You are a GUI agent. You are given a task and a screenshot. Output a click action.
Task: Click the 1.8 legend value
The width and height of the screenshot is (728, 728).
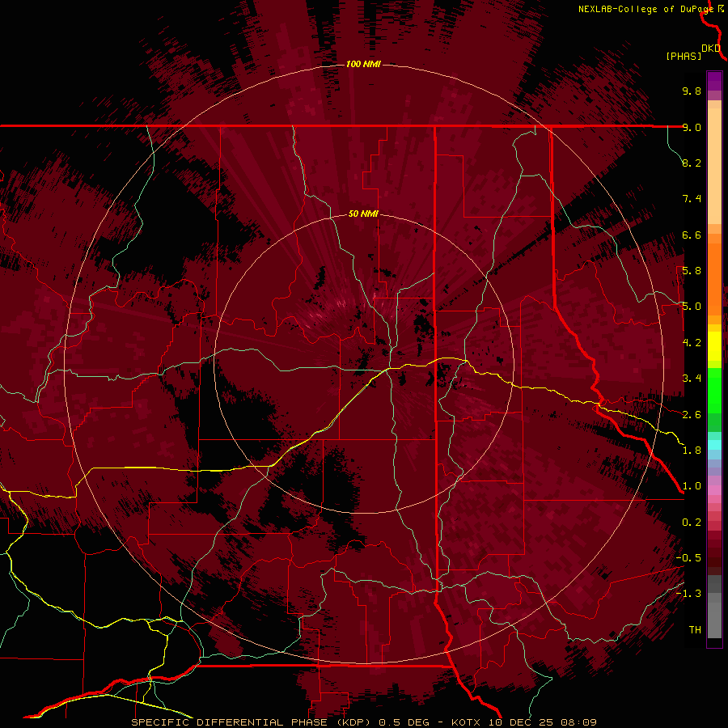pos(692,451)
